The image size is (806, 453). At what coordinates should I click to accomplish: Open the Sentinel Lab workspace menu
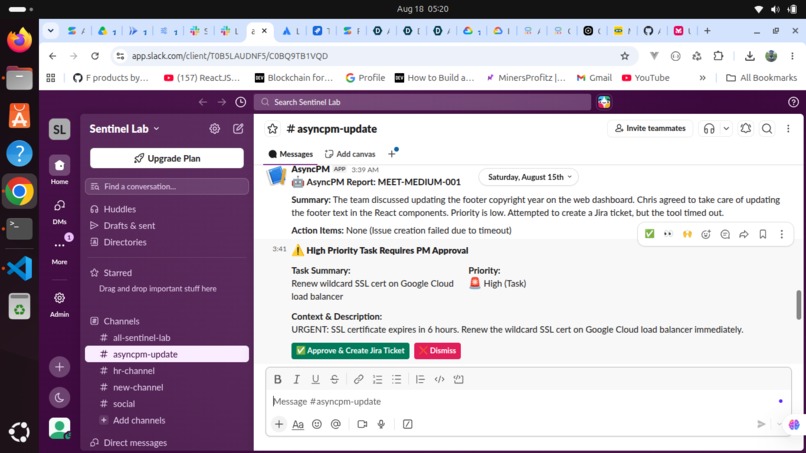point(124,129)
